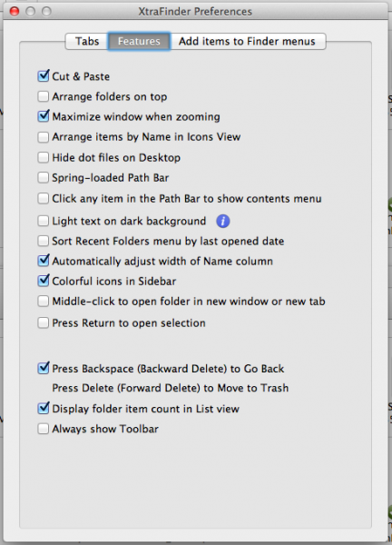The height and width of the screenshot is (545, 392).
Task: Check Hide dot files on Desktop
Action: 43,157
